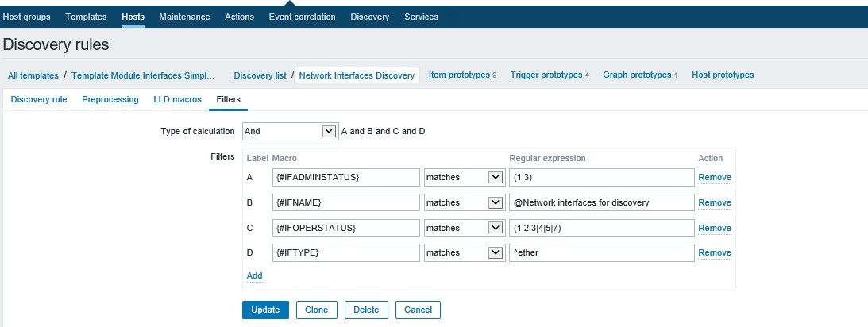The height and width of the screenshot is (327, 868).
Task: Open the Event correlation menu
Action: pos(302,17)
